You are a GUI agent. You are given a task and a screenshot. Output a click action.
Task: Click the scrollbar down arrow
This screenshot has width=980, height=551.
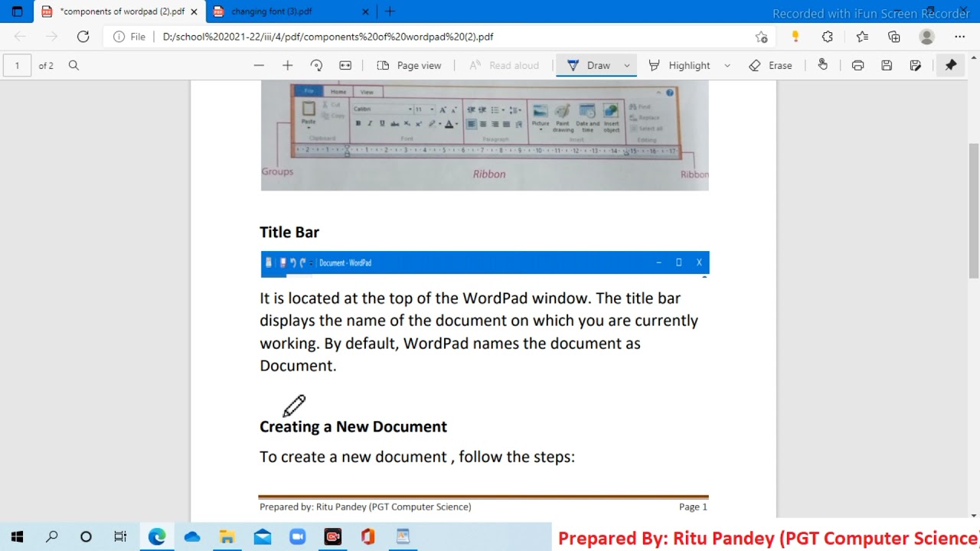(974, 515)
